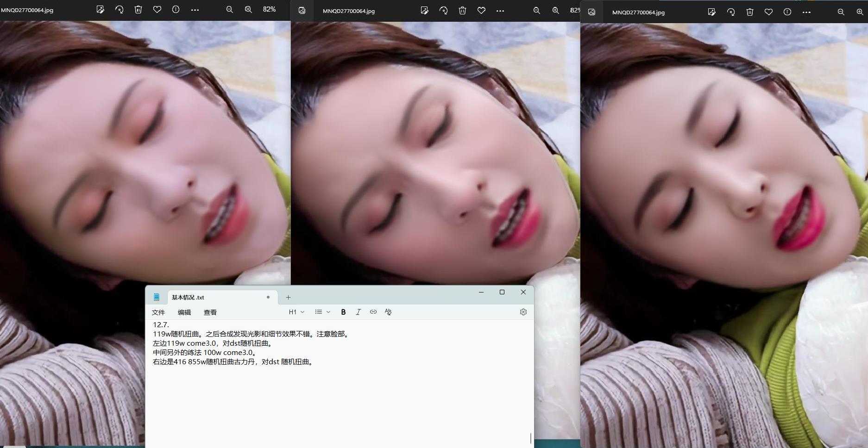This screenshot has width=868, height=448.
Task: Click the new tab plus button in Notepad
Action: point(288,297)
